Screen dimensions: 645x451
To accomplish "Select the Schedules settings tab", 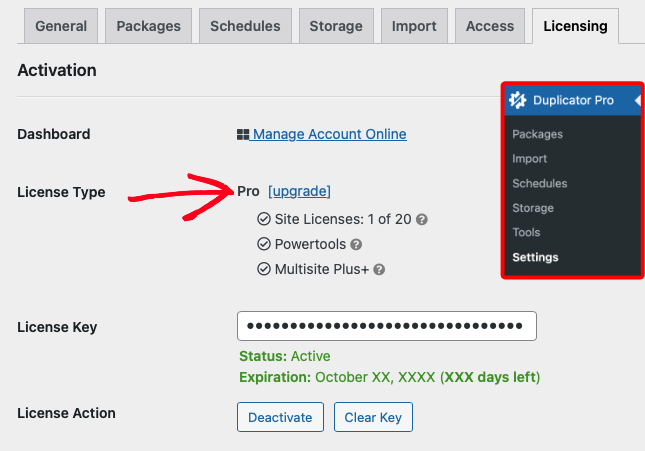I will [x=245, y=26].
